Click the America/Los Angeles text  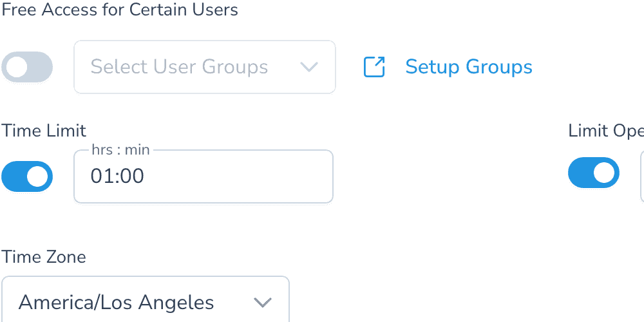click(x=116, y=303)
